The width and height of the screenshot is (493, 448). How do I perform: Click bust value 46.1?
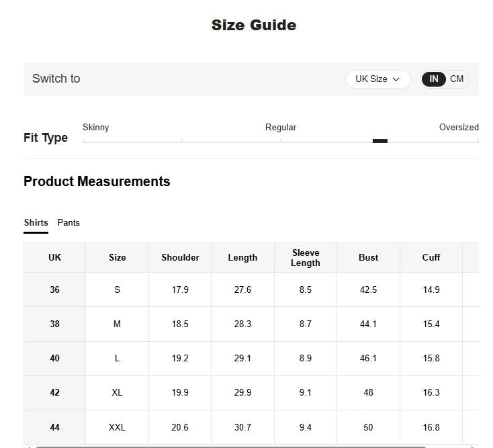(368, 358)
